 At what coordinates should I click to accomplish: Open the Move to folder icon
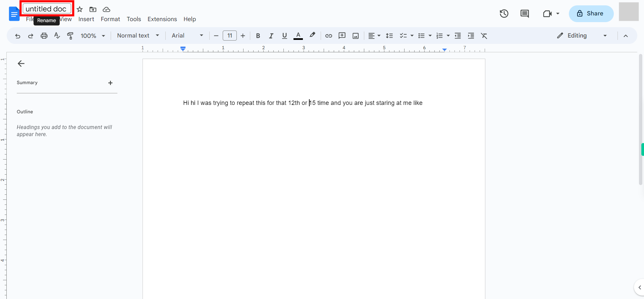[x=93, y=9]
